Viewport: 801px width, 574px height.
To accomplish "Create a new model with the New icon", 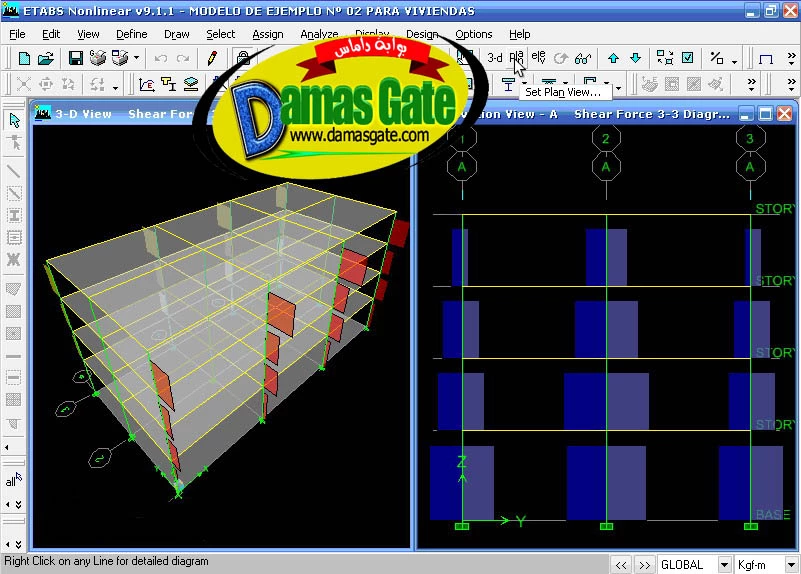I will pos(24,58).
